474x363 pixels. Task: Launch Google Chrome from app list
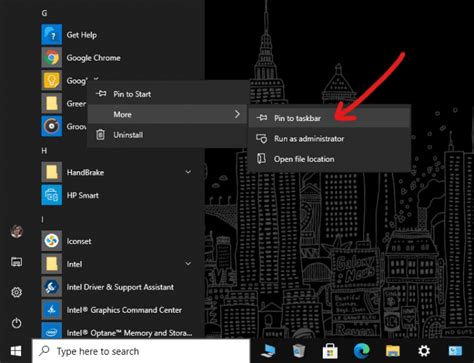click(52, 57)
